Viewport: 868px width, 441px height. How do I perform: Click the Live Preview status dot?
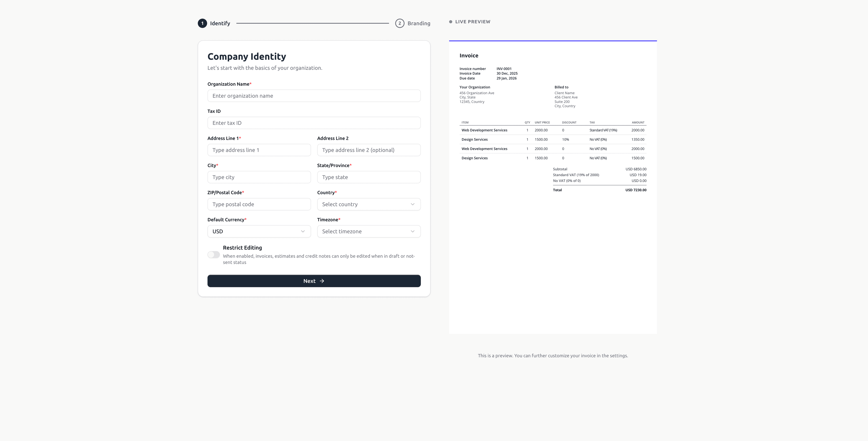pos(451,22)
